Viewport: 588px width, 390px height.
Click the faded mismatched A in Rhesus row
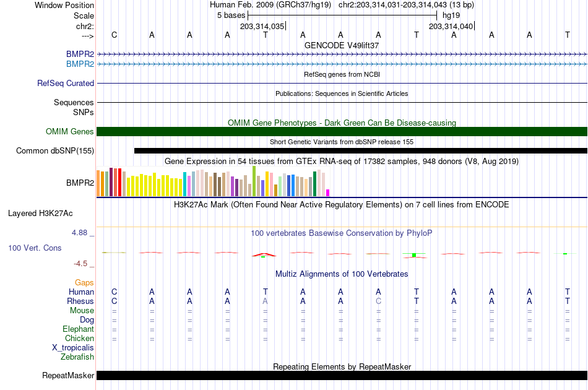265,301
